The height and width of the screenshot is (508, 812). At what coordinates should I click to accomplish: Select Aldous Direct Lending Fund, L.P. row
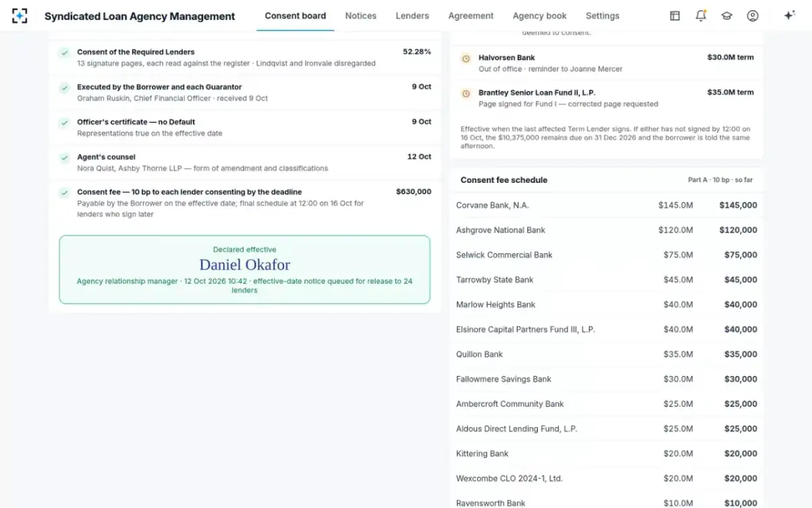tap(606, 429)
